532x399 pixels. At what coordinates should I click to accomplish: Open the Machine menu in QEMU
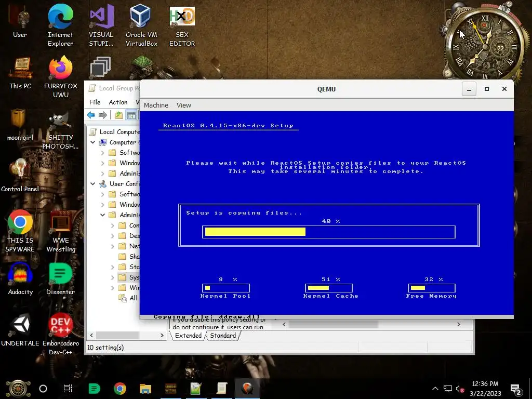point(156,105)
